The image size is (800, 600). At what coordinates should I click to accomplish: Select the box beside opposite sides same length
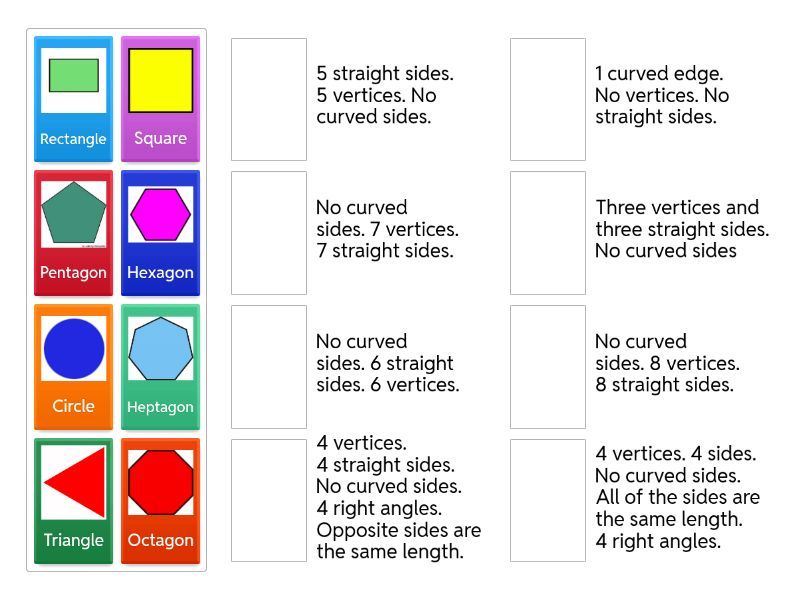269,500
